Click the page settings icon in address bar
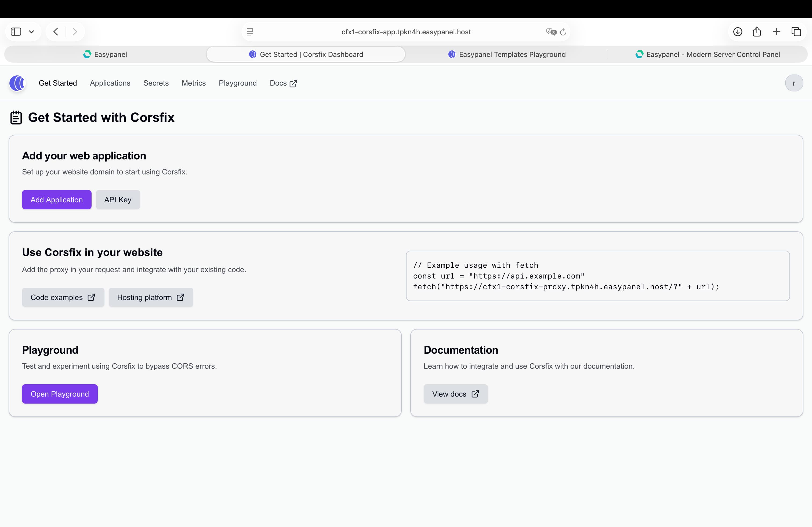Screen dimensions: 812x527 pyautogui.click(x=250, y=32)
